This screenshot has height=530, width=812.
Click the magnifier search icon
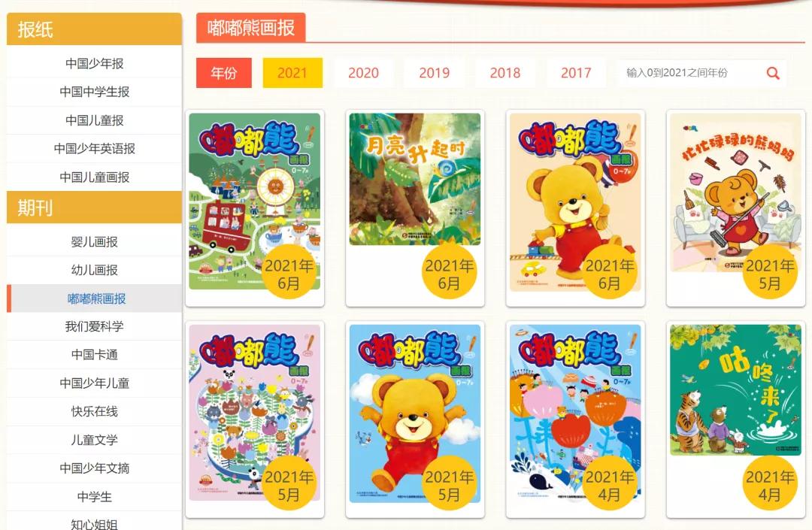[x=773, y=73]
